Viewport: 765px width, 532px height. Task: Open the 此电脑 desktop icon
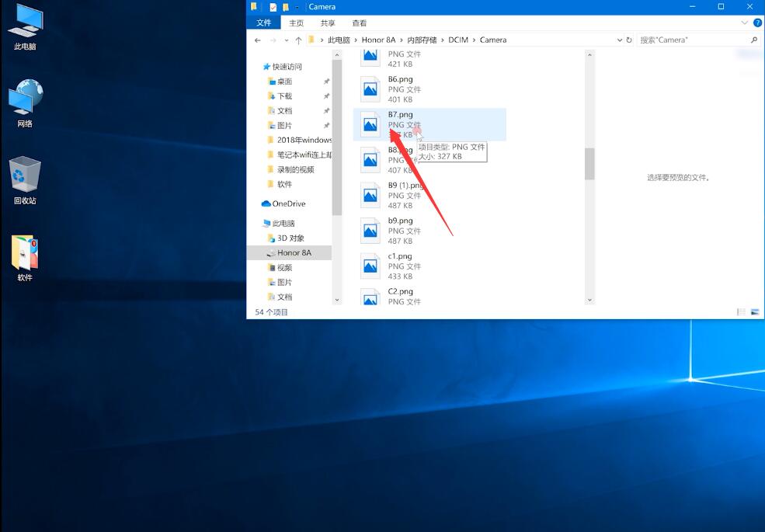(x=25, y=27)
